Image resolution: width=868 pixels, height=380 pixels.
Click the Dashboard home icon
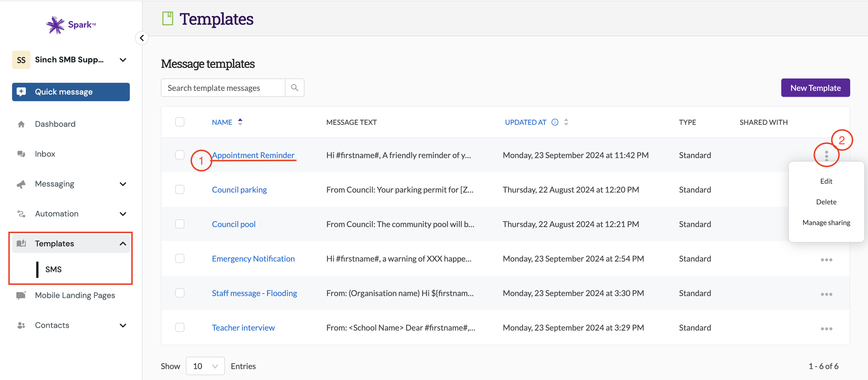[21, 124]
